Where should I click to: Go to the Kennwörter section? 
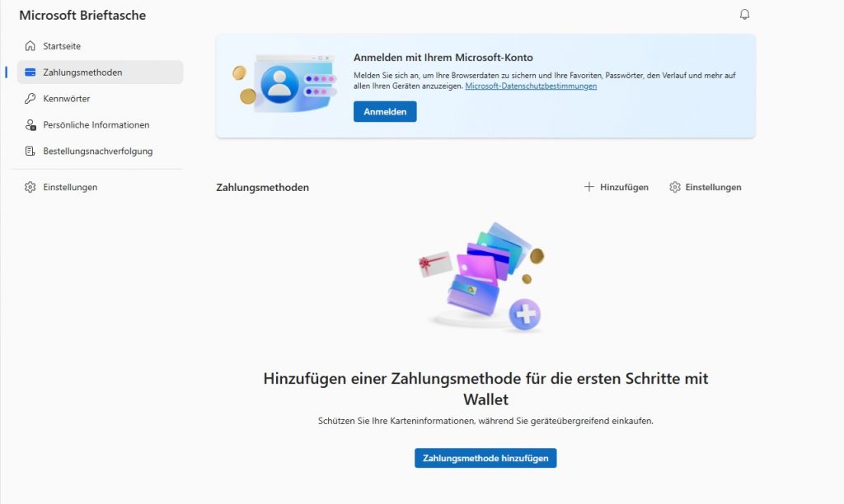pos(67,99)
